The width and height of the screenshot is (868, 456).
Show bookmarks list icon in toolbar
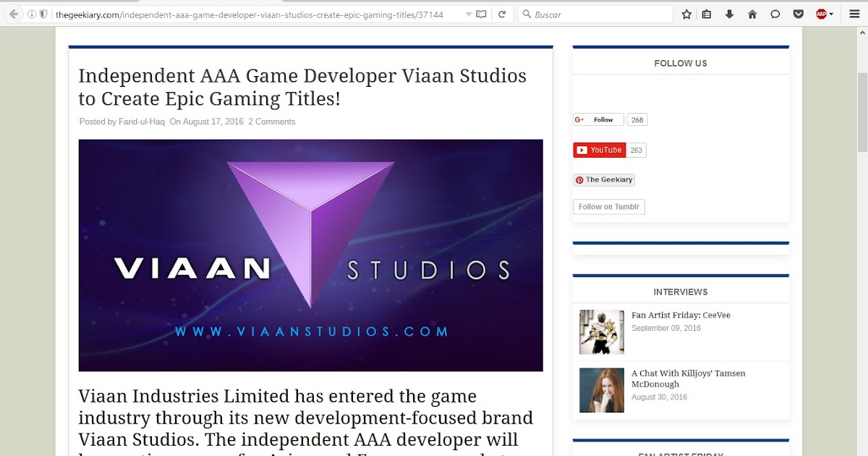point(707,14)
